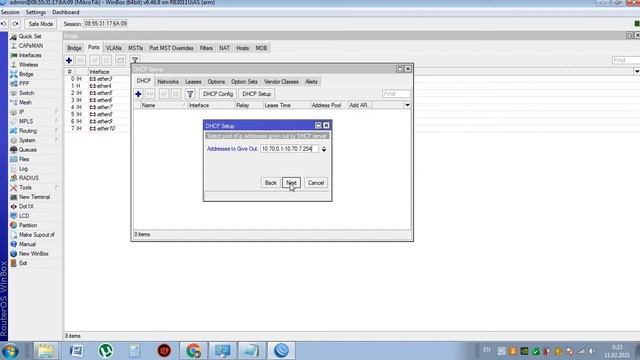
Task: Click add (plus) icon in DHCP Server window
Action: click(x=138, y=94)
